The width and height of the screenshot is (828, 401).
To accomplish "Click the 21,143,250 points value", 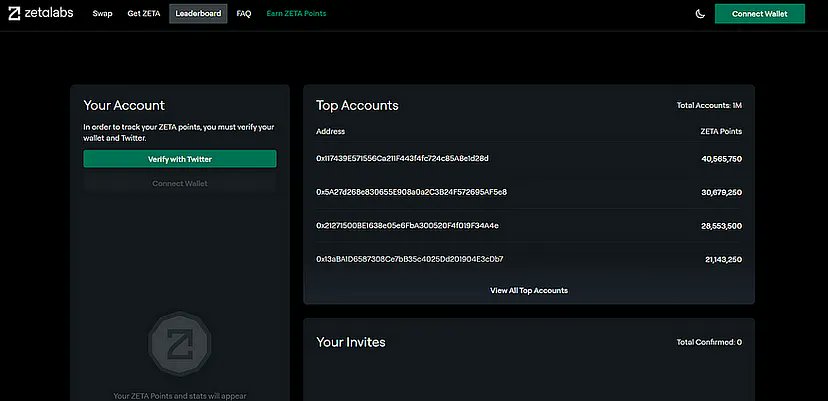I will coord(723,260).
